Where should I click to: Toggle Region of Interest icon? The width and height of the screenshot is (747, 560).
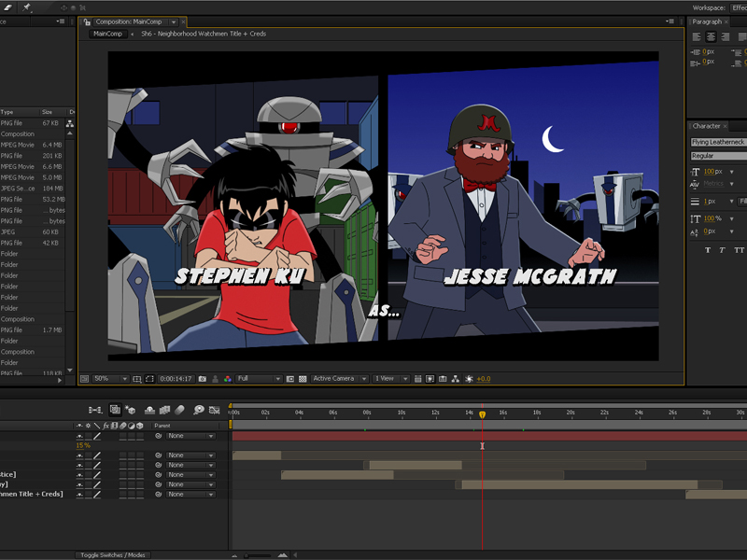point(290,379)
